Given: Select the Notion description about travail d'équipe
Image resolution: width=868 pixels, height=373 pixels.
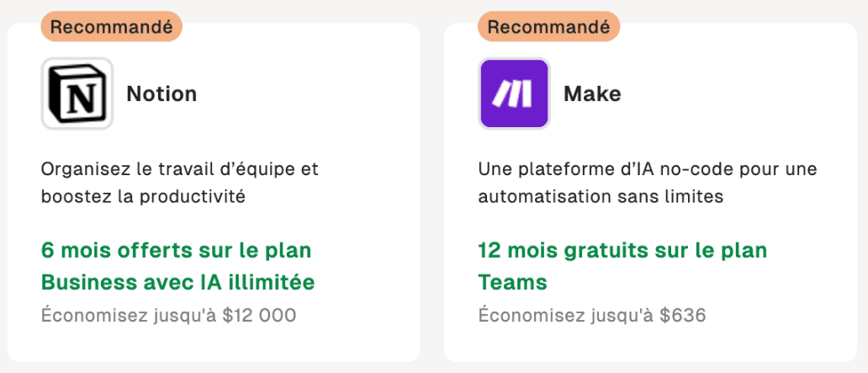Looking at the screenshot, I should point(180,169).
